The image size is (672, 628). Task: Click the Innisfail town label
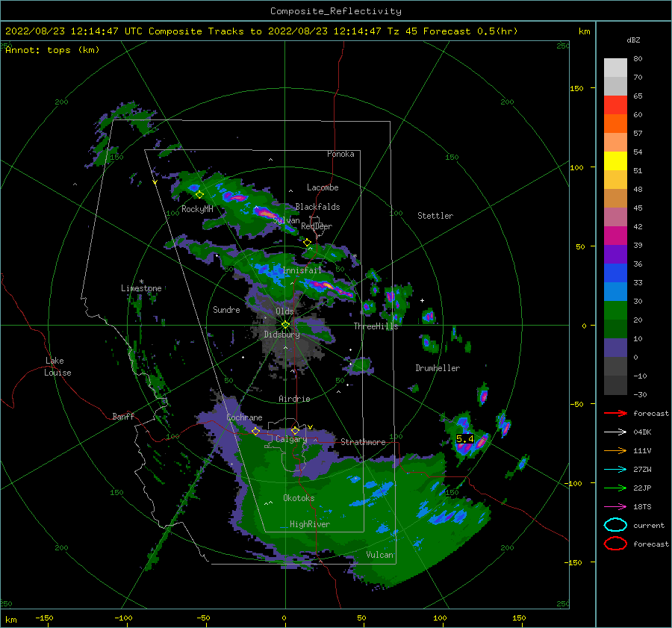pyautogui.click(x=302, y=270)
